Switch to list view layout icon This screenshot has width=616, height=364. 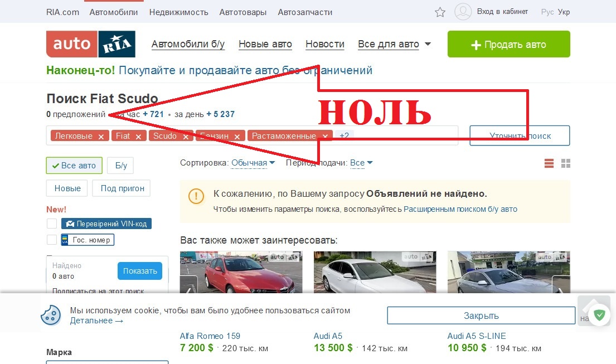coord(549,163)
